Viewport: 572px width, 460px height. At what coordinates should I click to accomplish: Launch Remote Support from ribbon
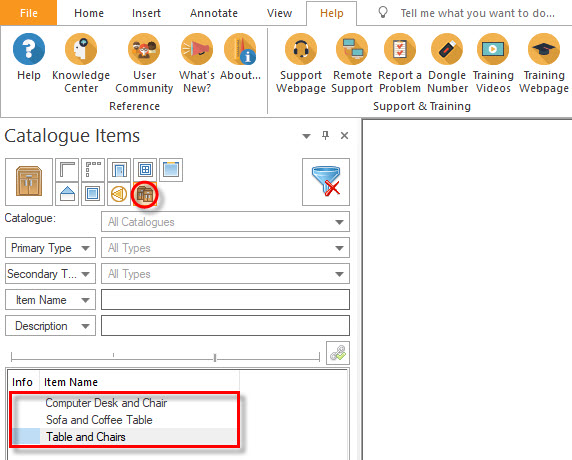pyautogui.click(x=352, y=49)
